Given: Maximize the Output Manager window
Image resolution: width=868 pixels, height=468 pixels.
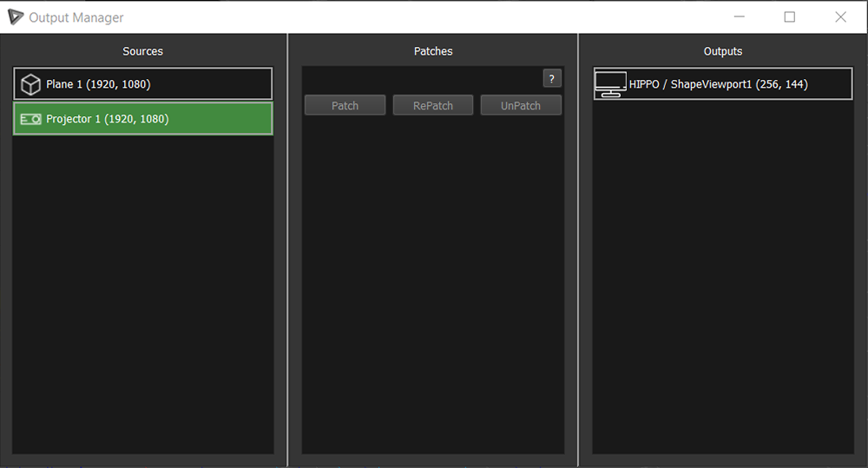Looking at the screenshot, I should (x=790, y=17).
